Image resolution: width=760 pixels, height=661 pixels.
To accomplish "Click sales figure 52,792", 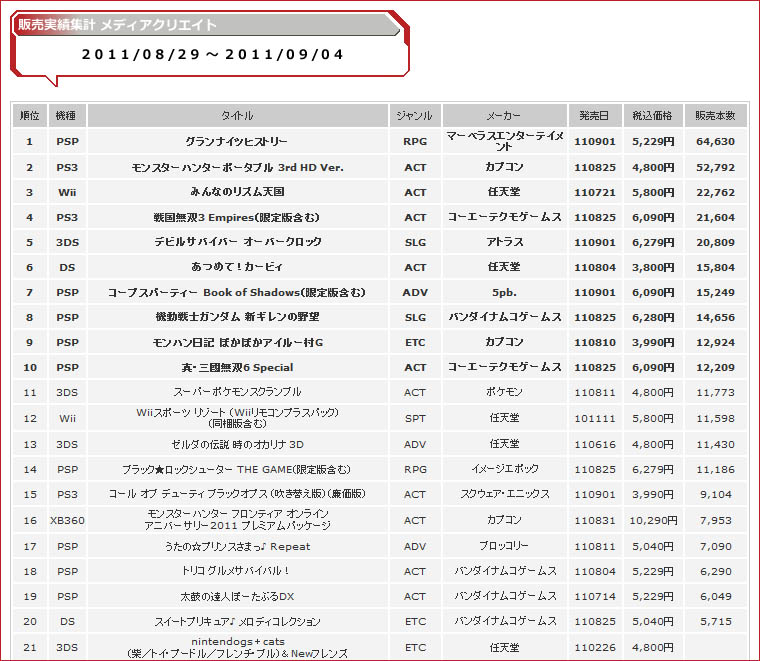I will tap(715, 167).
